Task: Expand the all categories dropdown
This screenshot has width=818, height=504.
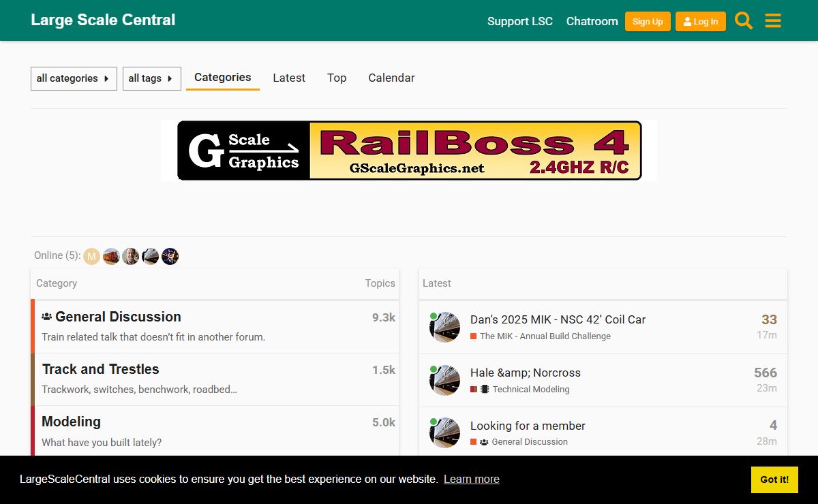Action: pyautogui.click(x=74, y=78)
